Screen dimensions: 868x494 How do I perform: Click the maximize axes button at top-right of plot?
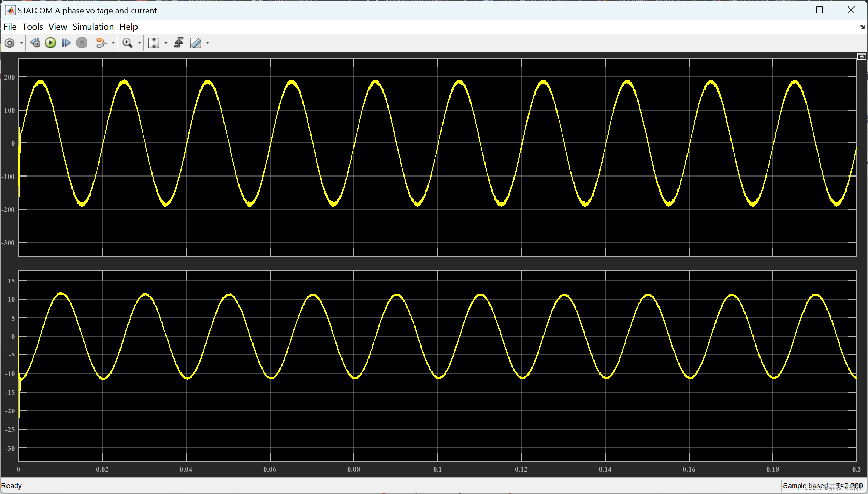tap(862, 57)
